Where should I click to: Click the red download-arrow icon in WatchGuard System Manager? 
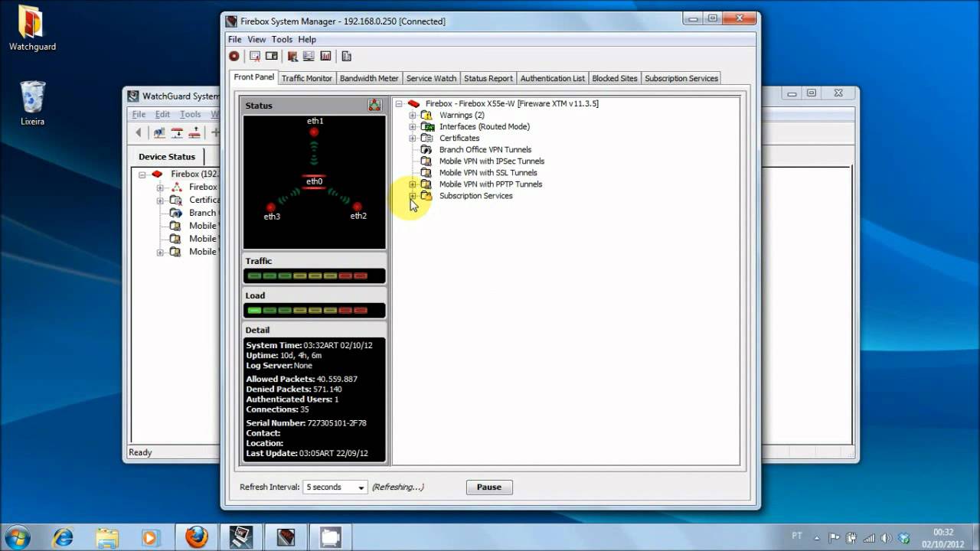177,133
